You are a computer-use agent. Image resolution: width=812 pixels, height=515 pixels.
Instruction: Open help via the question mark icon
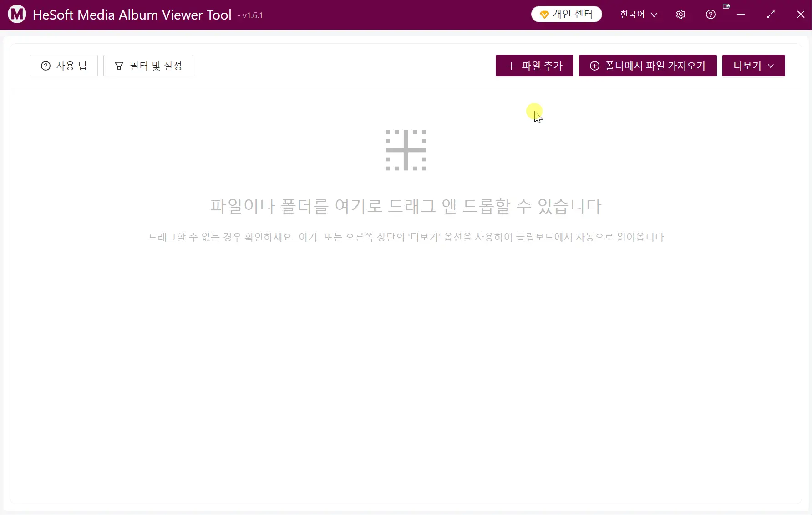[710, 15]
